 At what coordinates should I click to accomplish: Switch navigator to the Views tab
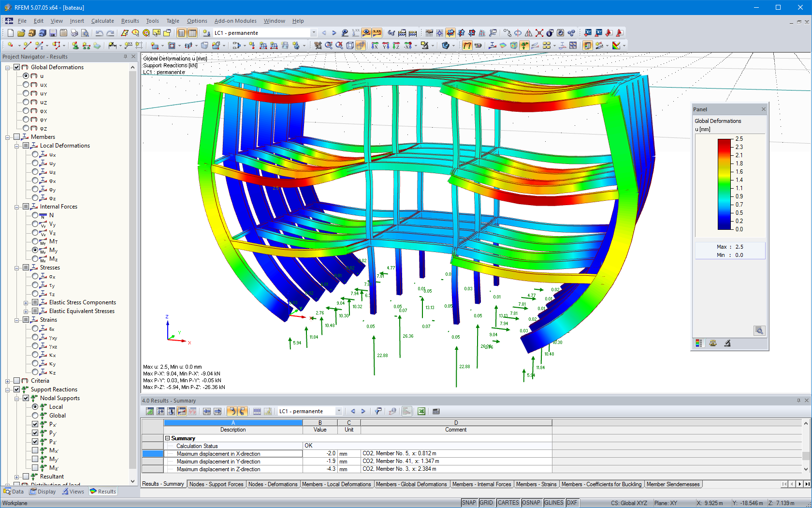tap(73, 492)
